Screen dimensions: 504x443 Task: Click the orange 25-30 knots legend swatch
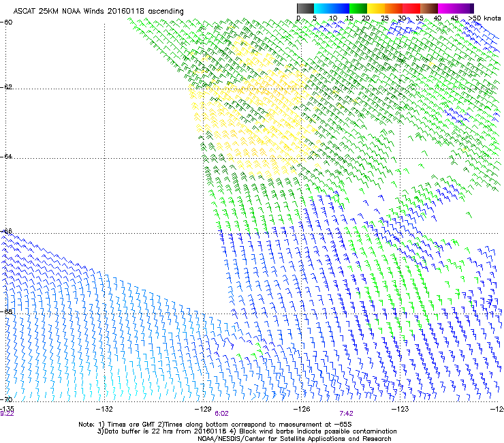[x=394, y=8]
